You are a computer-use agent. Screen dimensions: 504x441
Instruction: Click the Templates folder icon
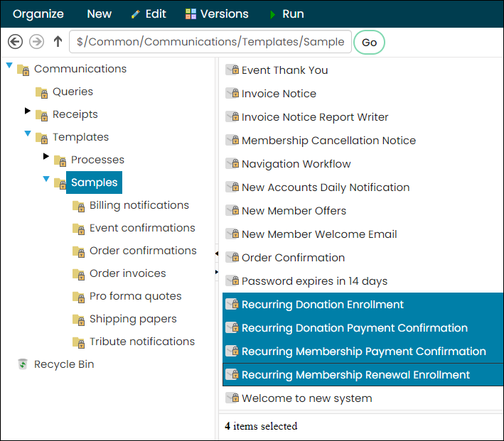coord(42,138)
